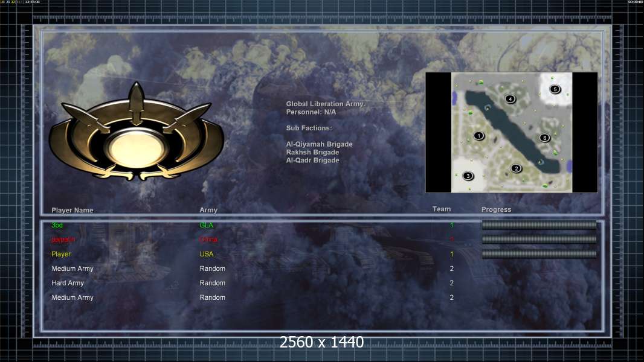Click the China army label for palpatin
Screen dimensions: 644x362
click(x=208, y=240)
